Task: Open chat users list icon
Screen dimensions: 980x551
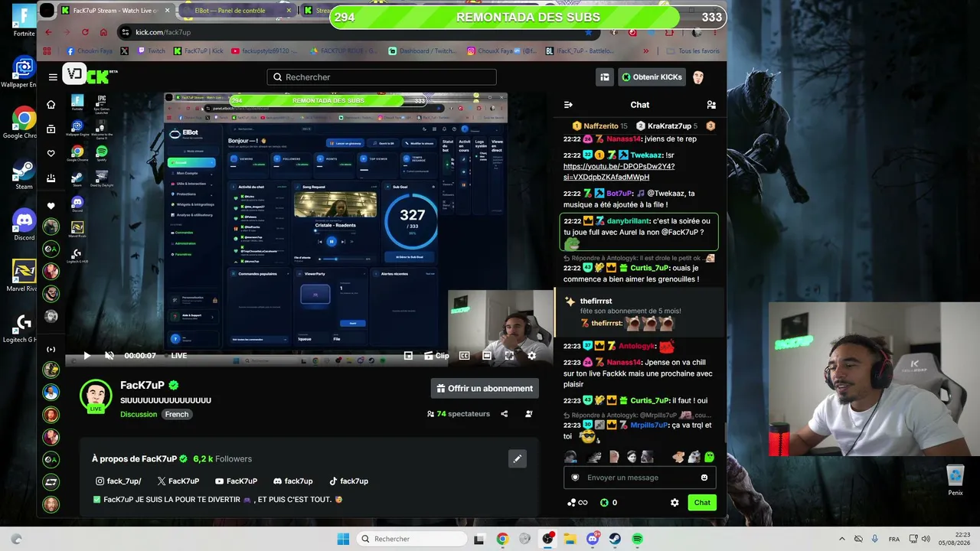Action: [x=711, y=105]
